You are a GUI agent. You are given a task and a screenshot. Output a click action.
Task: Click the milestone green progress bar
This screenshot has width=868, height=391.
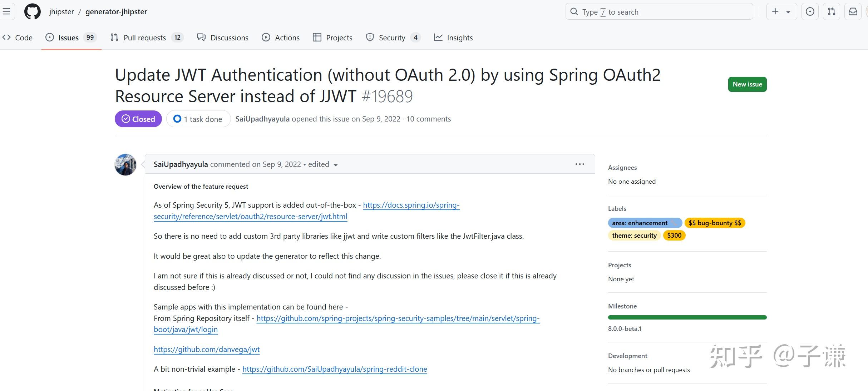click(x=687, y=317)
